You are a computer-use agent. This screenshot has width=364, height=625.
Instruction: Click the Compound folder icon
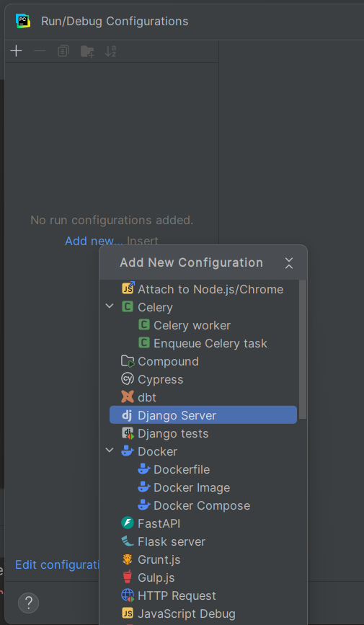coord(128,361)
